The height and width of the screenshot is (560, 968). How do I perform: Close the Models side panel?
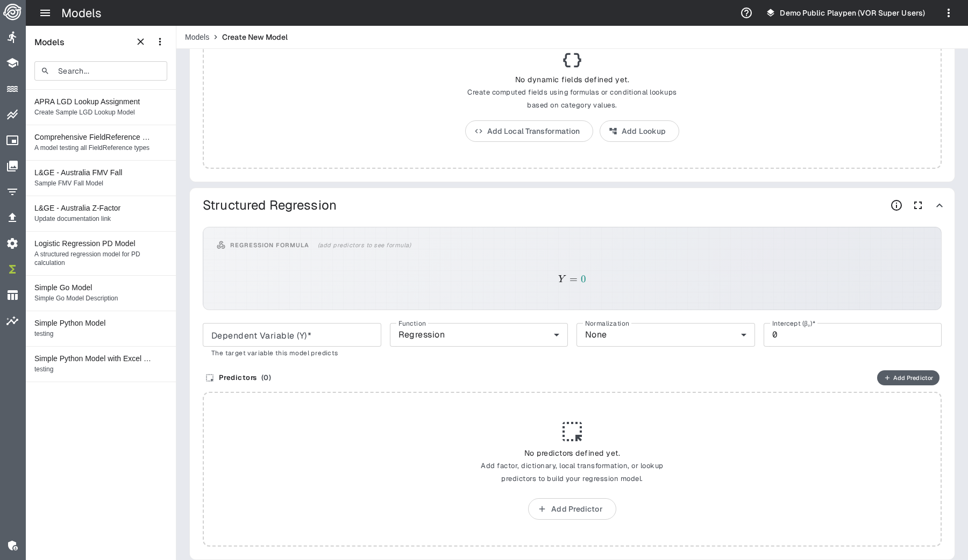[x=141, y=42]
